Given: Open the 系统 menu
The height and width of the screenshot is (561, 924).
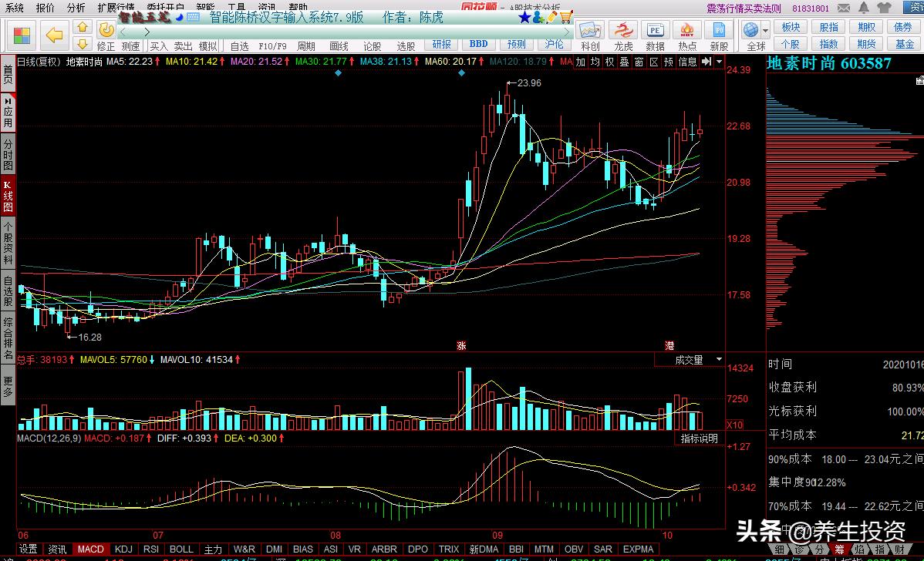Looking at the screenshot, I should pos(15,8).
